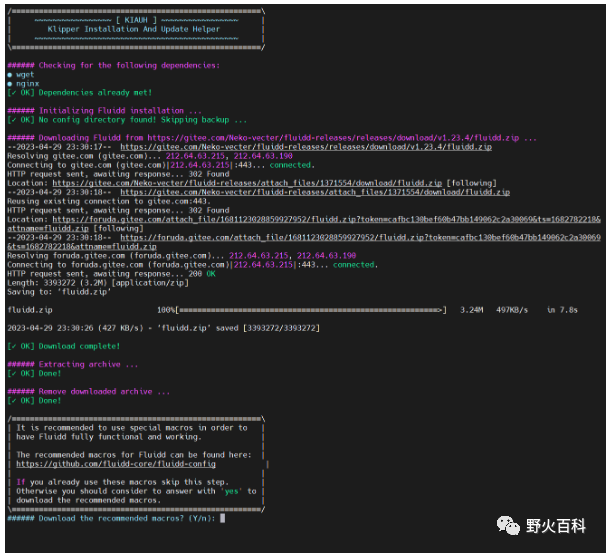Click 'If you already use these macros' line
The image size is (606, 553).
(123, 482)
